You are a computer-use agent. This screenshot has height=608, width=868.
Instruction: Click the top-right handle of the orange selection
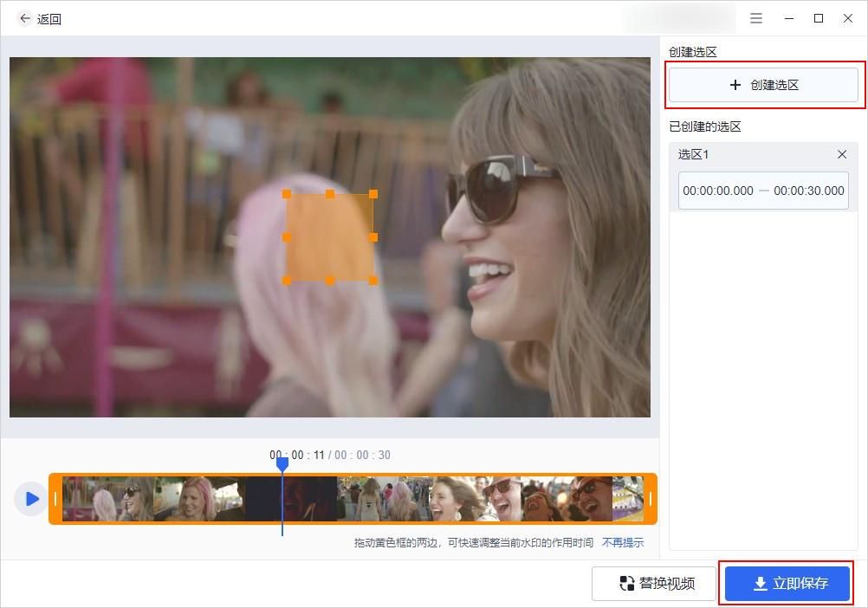click(x=373, y=194)
